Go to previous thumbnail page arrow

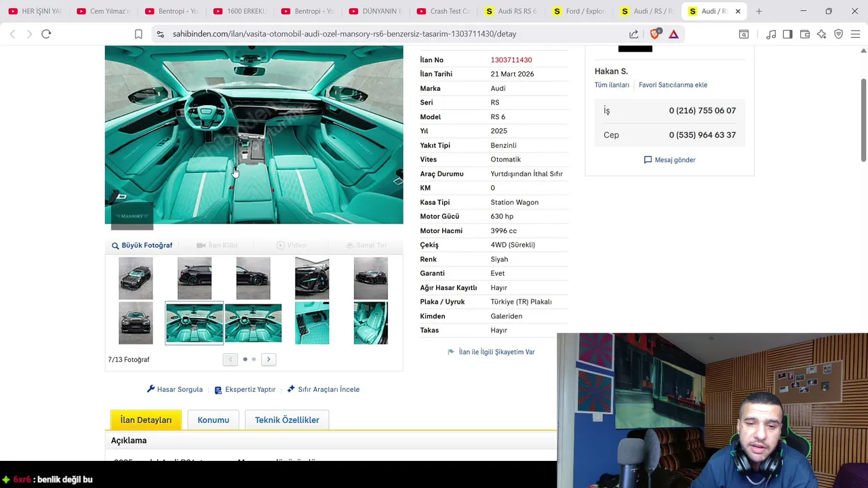(x=230, y=359)
